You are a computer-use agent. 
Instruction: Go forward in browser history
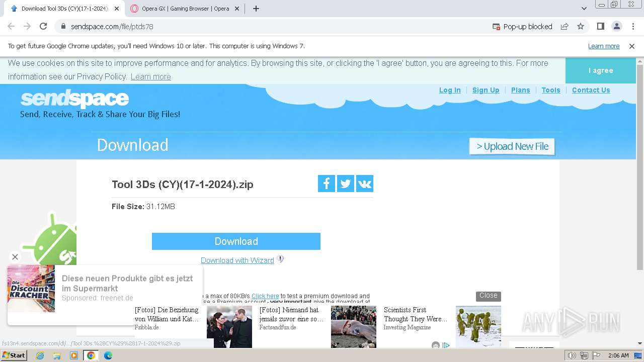(27, 26)
